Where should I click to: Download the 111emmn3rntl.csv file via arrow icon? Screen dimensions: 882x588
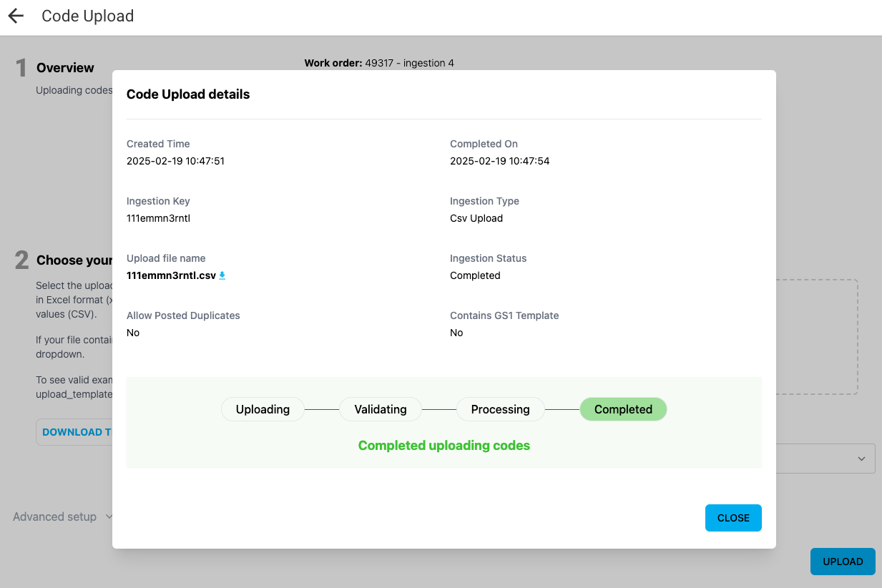[222, 275]
